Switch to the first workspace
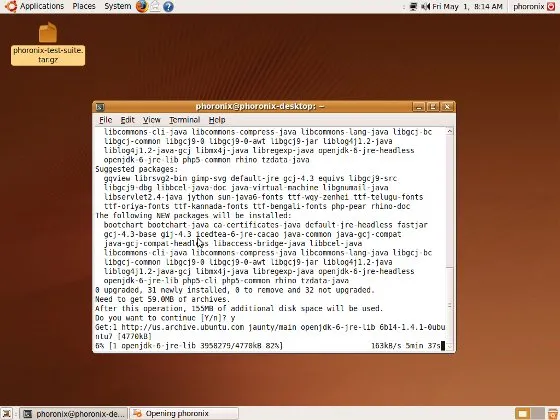This screenshot has height=420, width=560. click(522, 414)
